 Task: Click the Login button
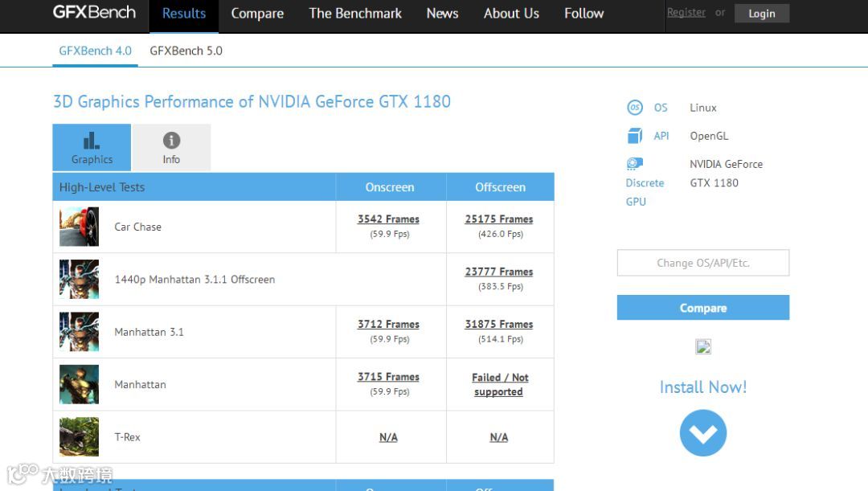[x=762, y=14]
